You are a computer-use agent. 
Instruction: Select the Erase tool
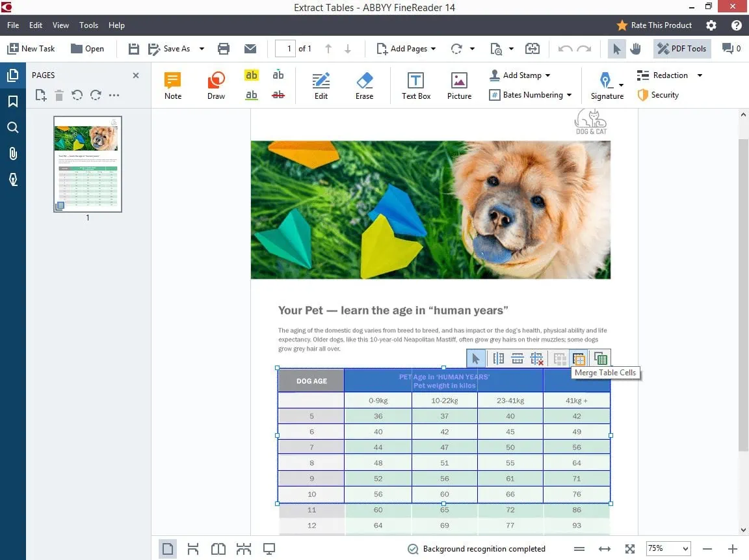364,86
